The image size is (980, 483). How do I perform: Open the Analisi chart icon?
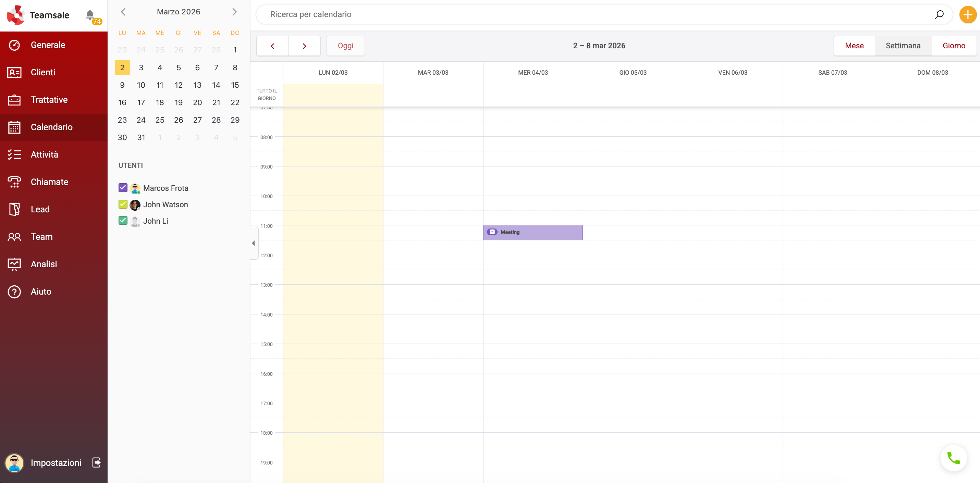pos(14,264)
